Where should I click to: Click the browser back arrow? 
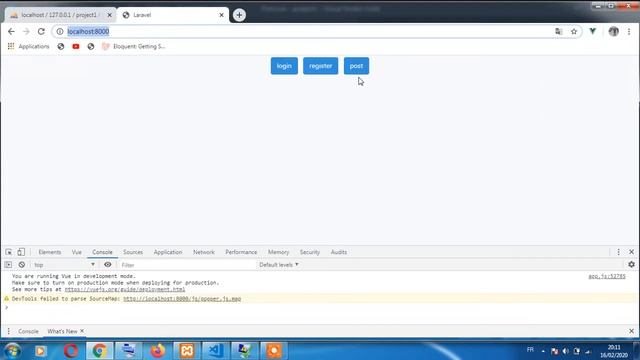[11, 31]
